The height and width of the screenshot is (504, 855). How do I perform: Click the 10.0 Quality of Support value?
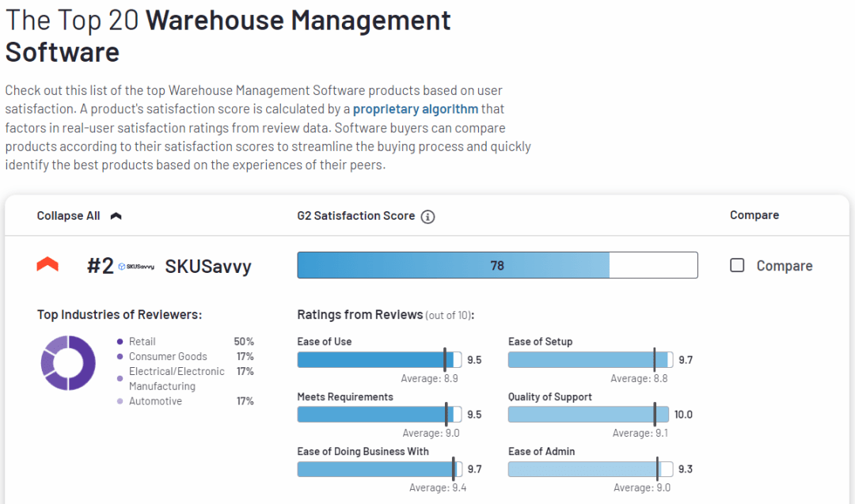click(x=683, y=415)
